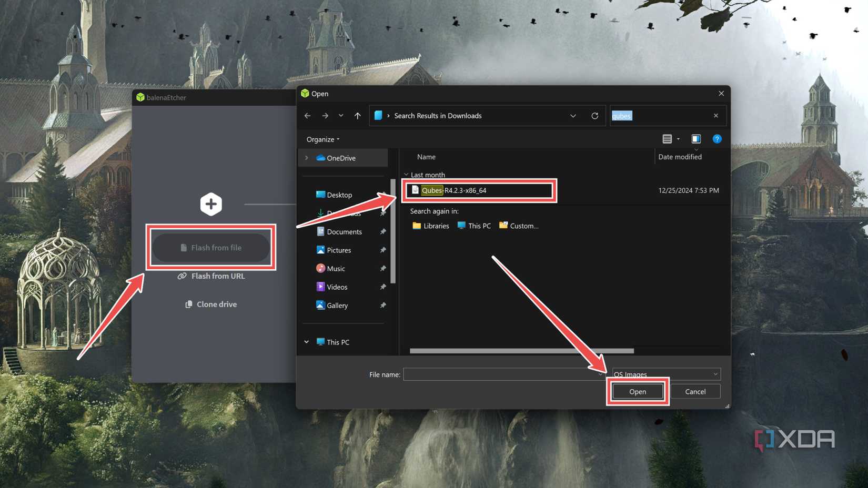Click Search Results in Downloads address bar
Image resolution: width=868 pixels, height=488 pixels.
pyautogui.click(x=438, y=116)
